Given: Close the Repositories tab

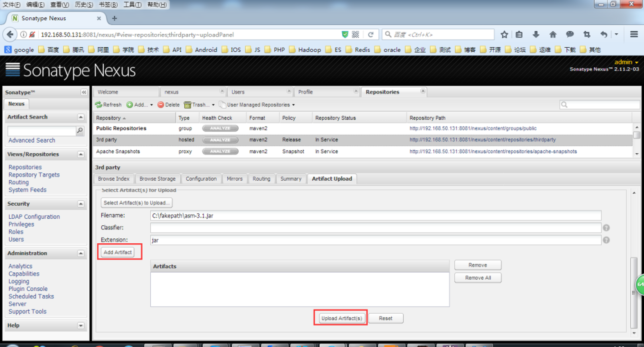Looking at the screenshot, I should pos(423,91).
